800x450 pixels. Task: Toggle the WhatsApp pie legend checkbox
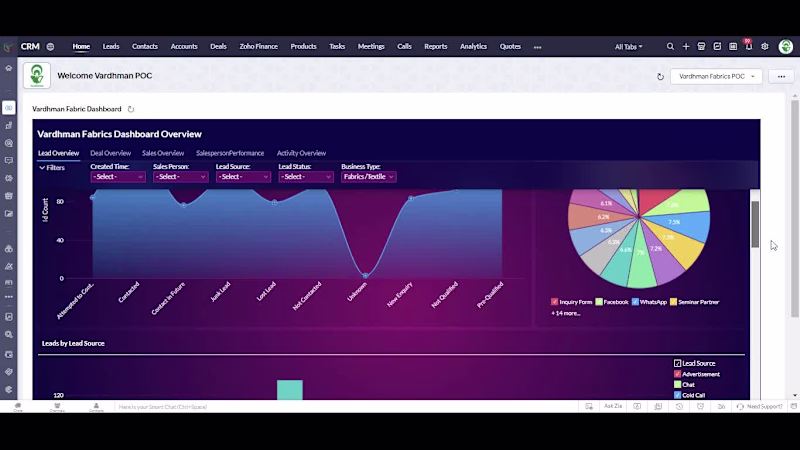click(x=635, y=302)
